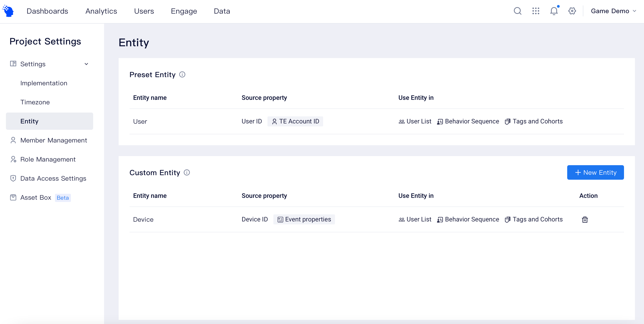Click the Event properties tag
Screen dimensions: 644x324
pyautogui.click(x=304, y=219)
